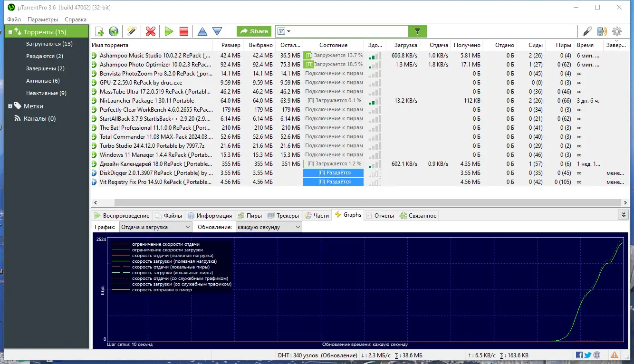Select Неактивные (9) in sidebar
634x364 pixels.
click(46, 93)
